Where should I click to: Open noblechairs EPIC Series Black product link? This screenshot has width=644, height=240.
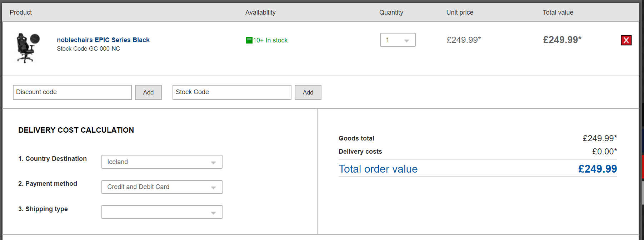click(x=103, y=40)
